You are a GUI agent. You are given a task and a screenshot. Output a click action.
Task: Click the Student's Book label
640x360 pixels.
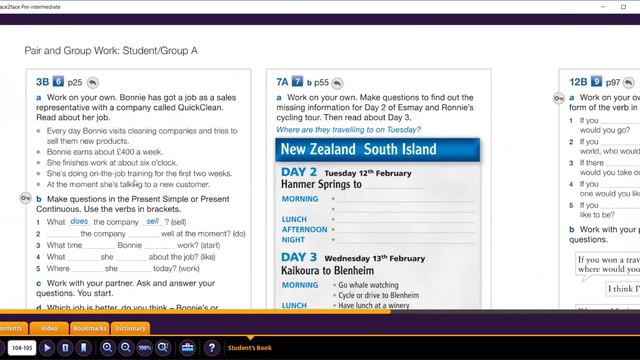point(249,348)
